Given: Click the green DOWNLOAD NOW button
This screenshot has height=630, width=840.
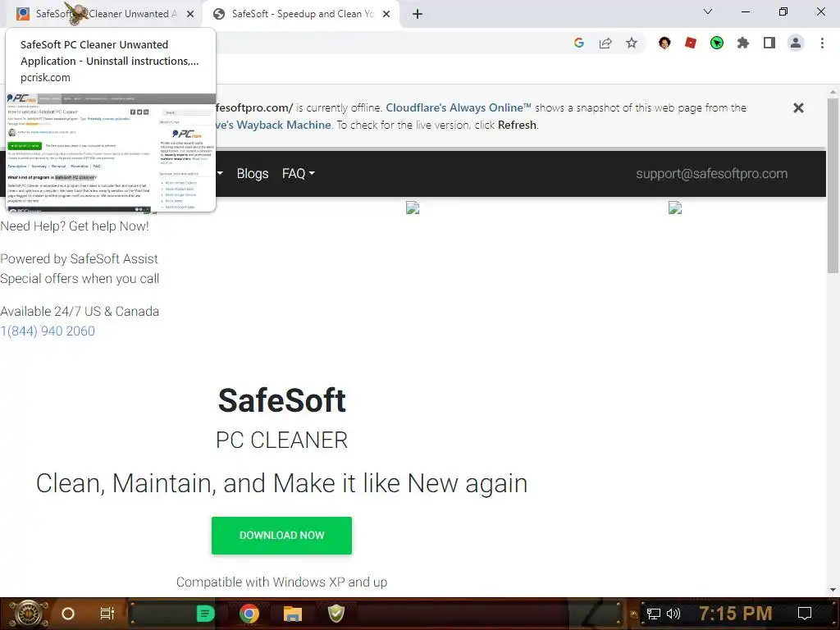Looking at the screenshot, I should (x=282, y=535).
